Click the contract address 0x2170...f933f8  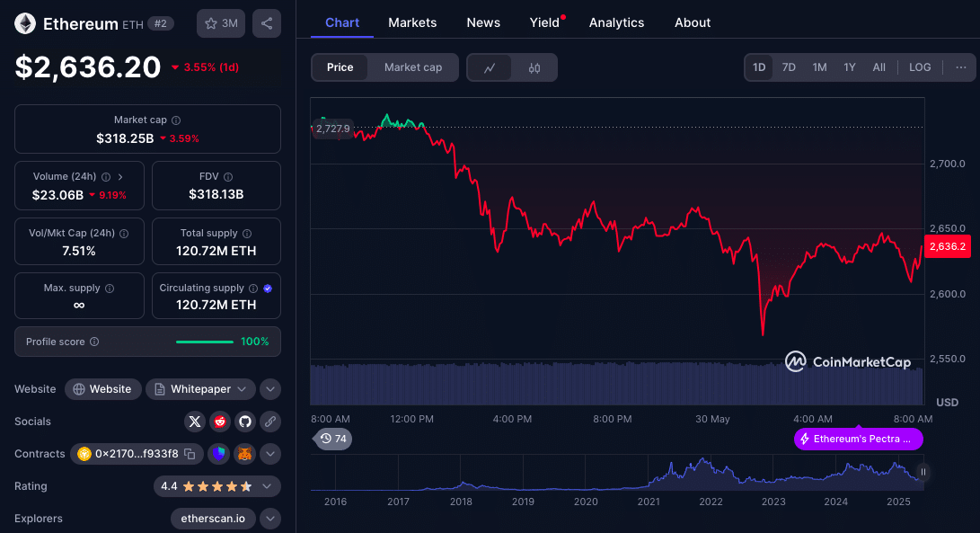click(137, 454)
